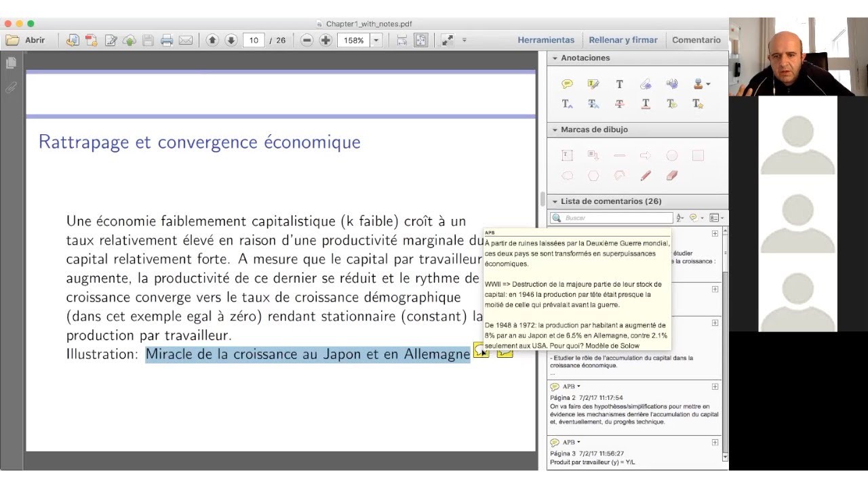Click the Abrir folder icon
The image size is (868, 488).
[12, 40]
